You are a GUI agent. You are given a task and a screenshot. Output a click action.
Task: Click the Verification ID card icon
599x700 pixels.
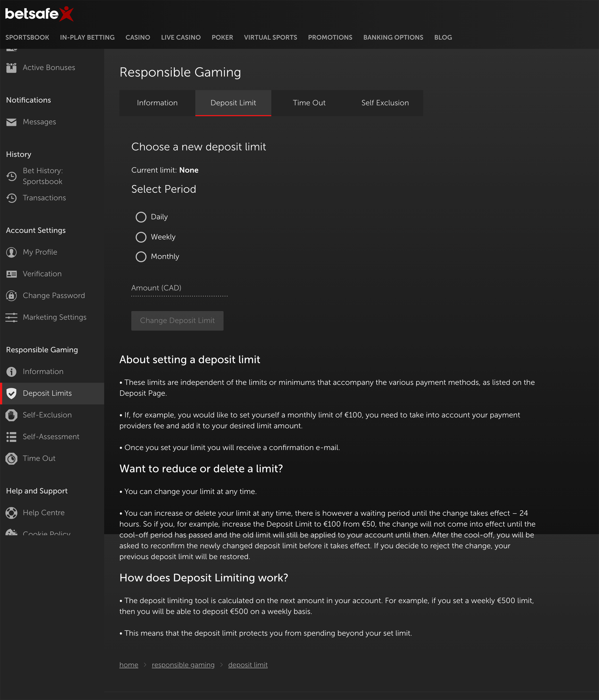click(11, 274)
